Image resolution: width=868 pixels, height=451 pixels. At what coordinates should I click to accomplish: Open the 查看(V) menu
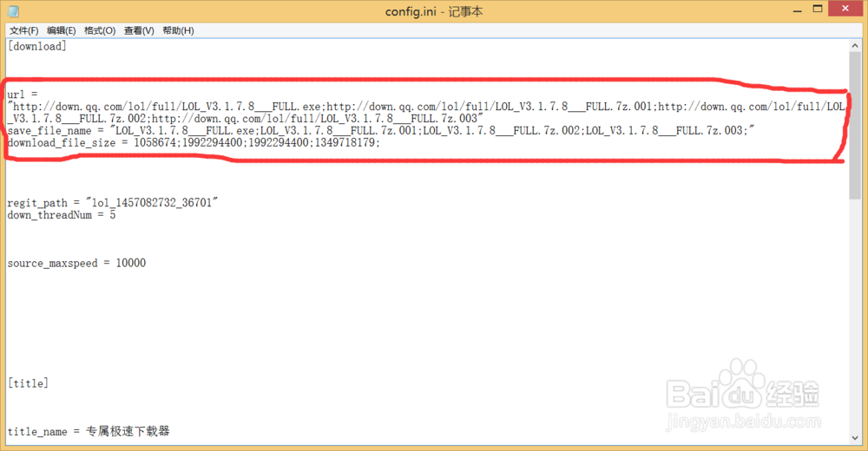pos(139,30)
